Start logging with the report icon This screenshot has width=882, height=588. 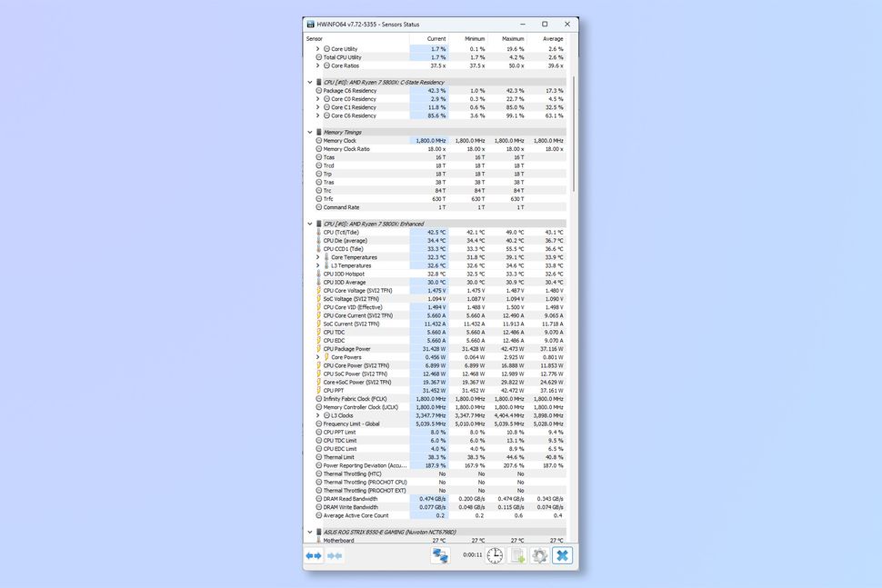517,555
